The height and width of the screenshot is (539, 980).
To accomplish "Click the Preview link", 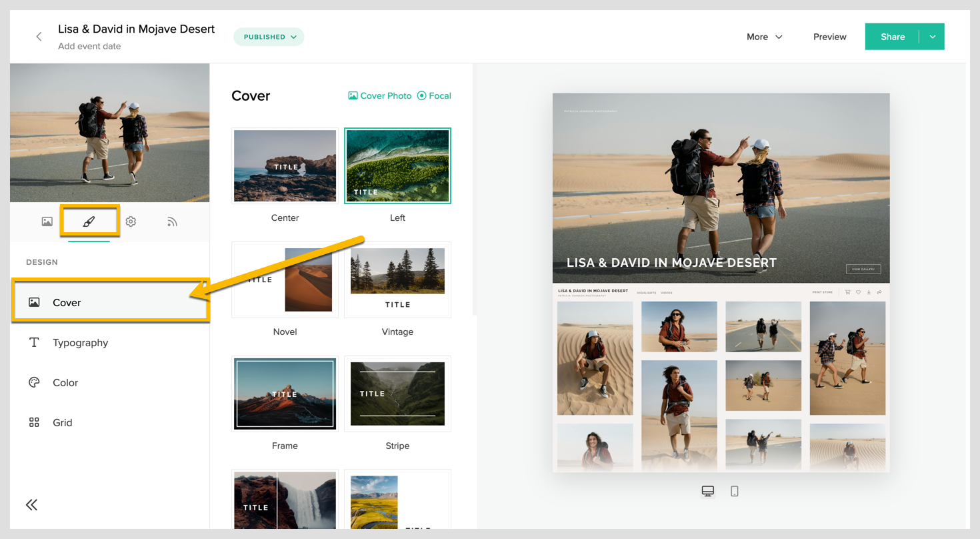I will pos(829,37).
